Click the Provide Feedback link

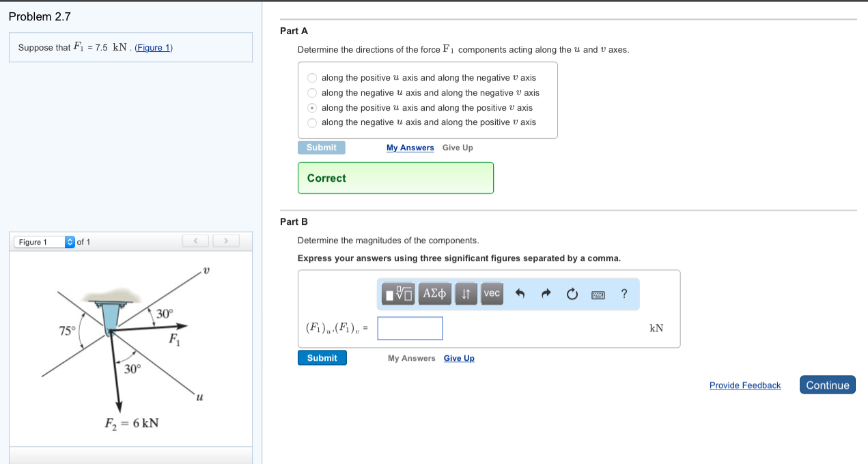coord(744,385)
